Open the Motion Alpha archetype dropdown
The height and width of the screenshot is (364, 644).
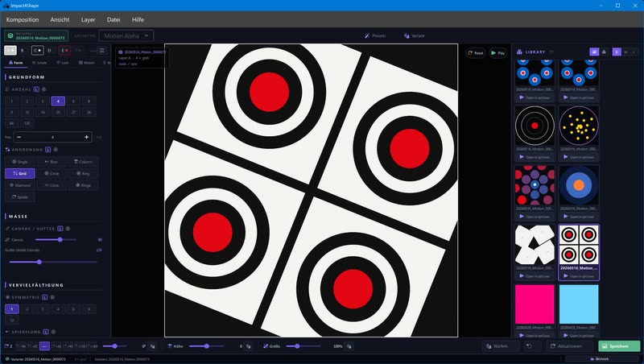click(x=126, y=35)
